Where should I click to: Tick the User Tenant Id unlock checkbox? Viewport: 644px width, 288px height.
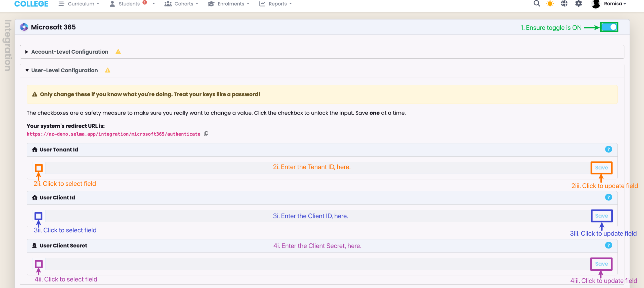point(39,168)
